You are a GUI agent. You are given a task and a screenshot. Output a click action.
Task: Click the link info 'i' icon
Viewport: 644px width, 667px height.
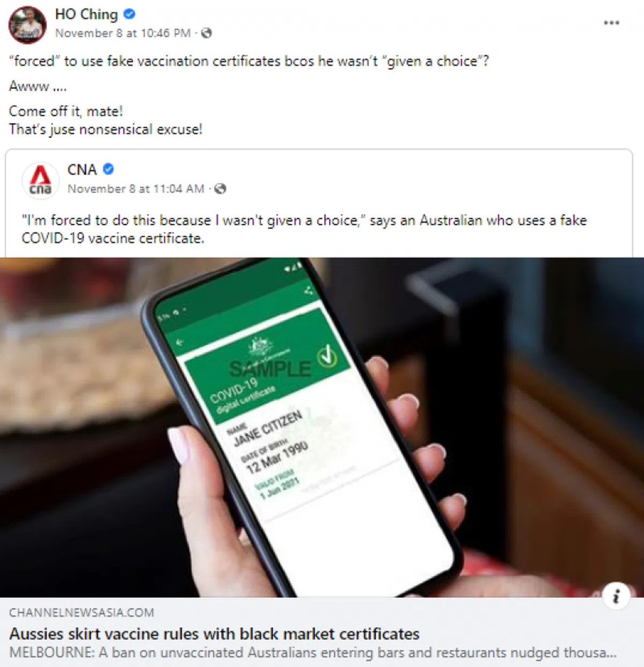616,596
